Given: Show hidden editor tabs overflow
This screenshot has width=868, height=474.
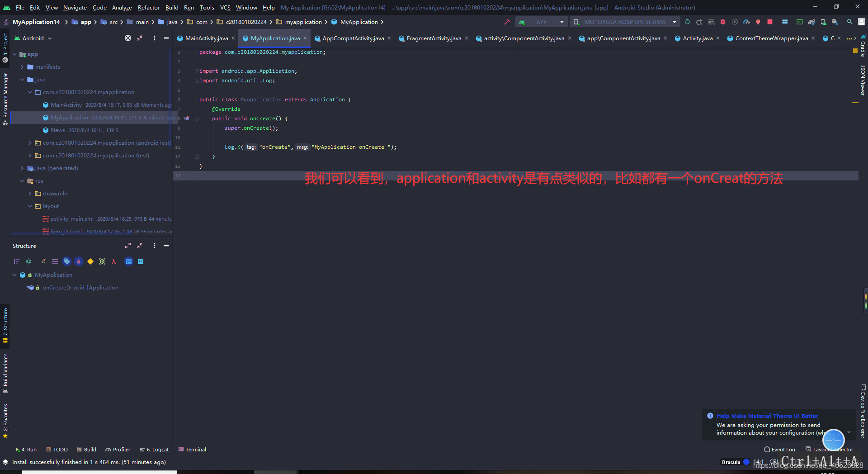Looking at the screenshot, I should pos(852,38).
